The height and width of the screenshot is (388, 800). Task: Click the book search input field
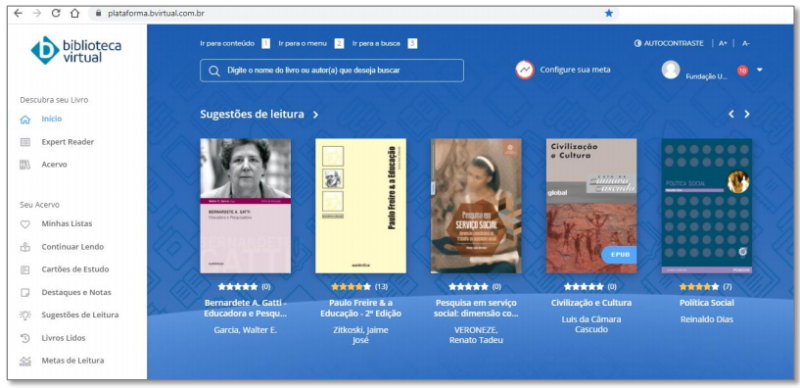(x=332, y=70)
